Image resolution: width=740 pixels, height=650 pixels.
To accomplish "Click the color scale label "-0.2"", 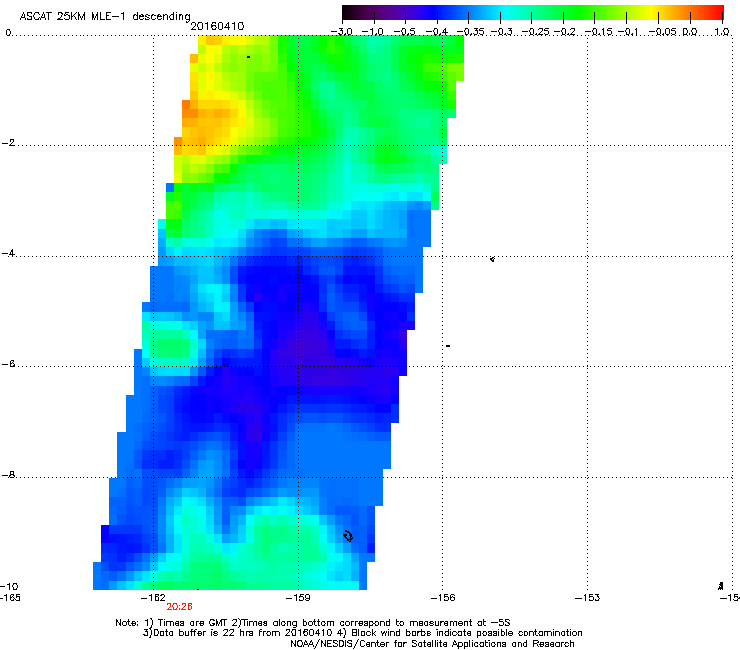I will (564, 32).
